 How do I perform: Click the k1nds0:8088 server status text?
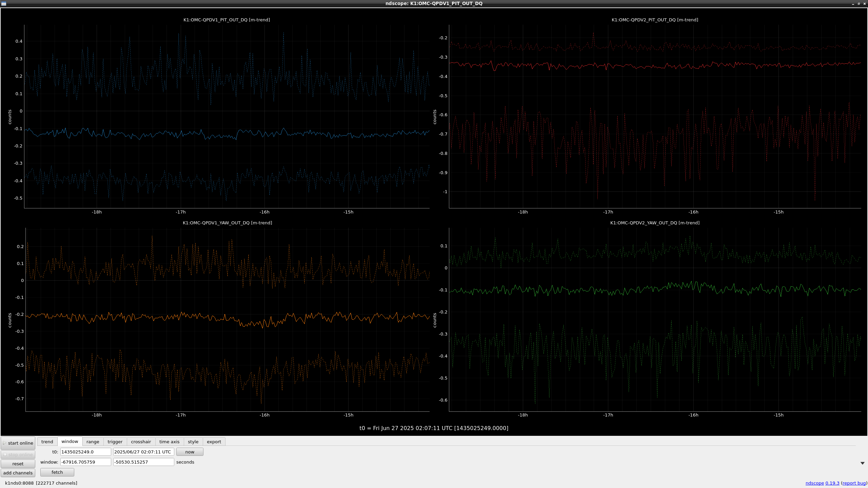pyautogui.click(x=41, y=483)
